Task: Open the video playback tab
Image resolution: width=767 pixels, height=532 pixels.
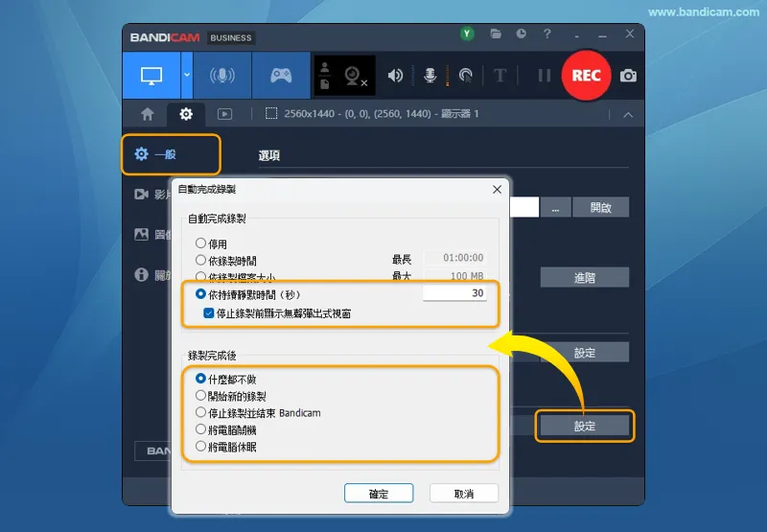Action: pyautogui.click(x=224, y=114)
